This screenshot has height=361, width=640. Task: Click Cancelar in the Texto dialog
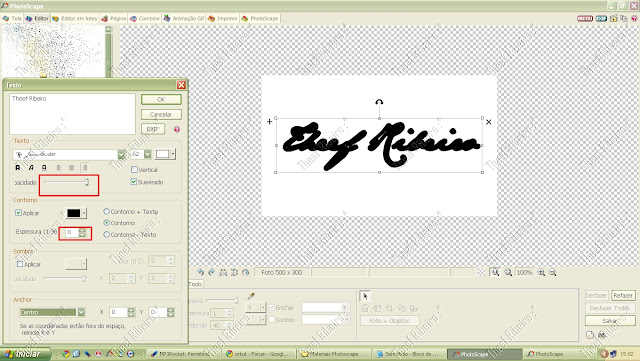coord(161,114)
